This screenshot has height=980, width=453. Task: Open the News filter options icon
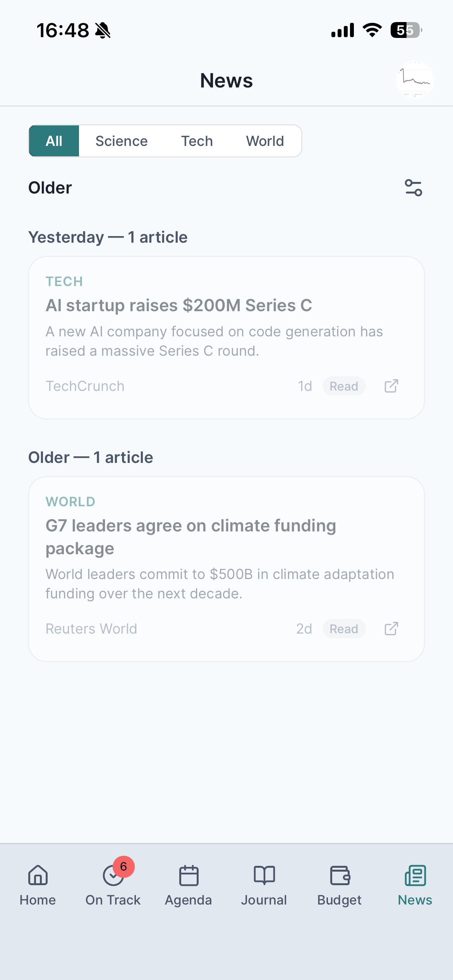tap(413, 187)
